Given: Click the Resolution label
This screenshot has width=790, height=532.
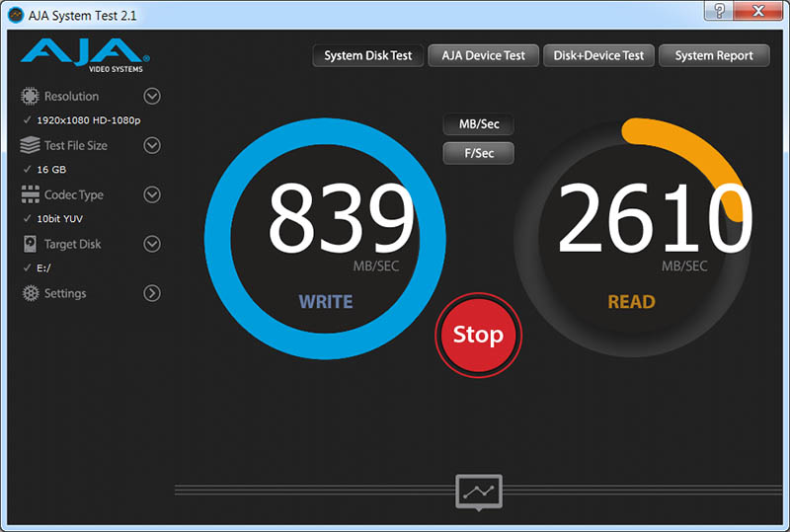Looking at the screenshot, I should 71,96.
